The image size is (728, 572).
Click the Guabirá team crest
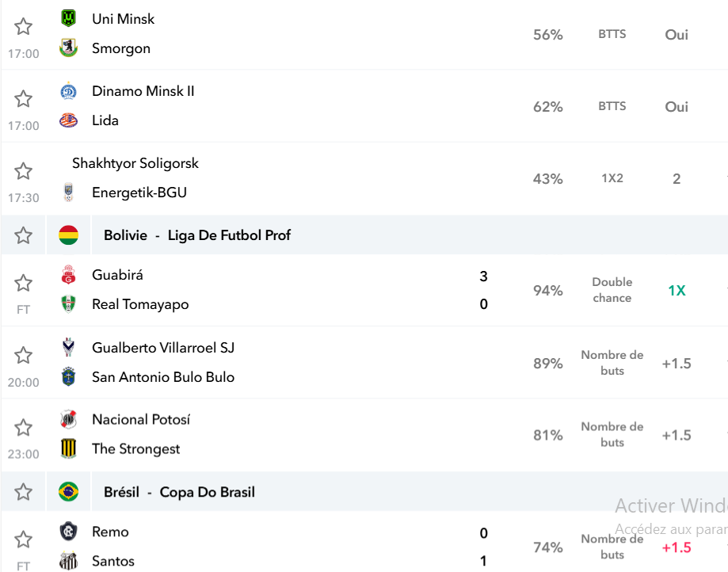[68, 274]
